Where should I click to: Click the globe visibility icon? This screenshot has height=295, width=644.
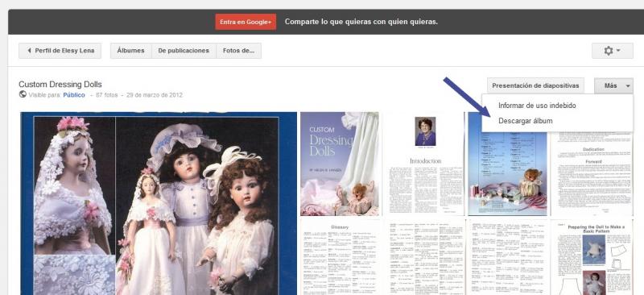tap(23, 94)
